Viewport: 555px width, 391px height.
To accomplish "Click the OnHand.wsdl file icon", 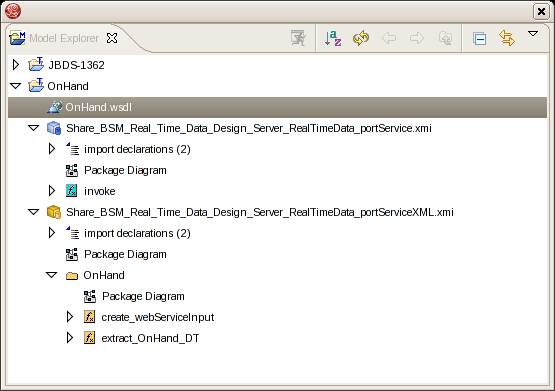I will pyautogui.click(x=55, y=107).
